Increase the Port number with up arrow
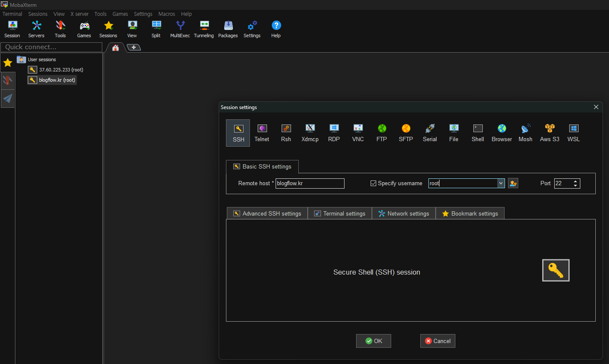 [576, 181]
